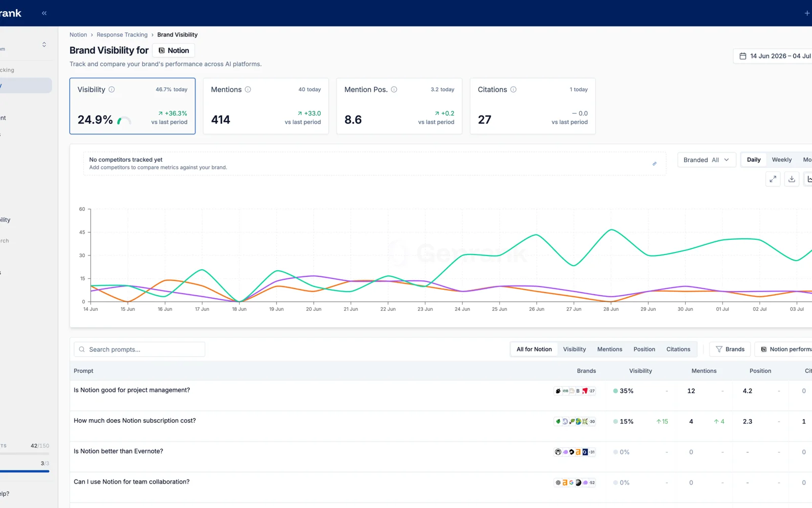Expand Branded All dropdown
The width and height of the screenshot is (812, 508).
tap(706, 160)
